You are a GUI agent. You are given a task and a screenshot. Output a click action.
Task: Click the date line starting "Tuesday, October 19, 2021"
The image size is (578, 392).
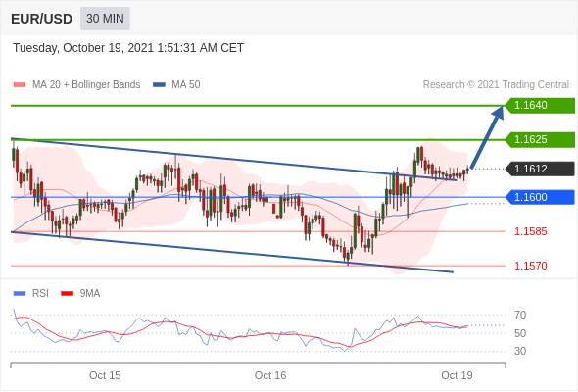[128, 48]
